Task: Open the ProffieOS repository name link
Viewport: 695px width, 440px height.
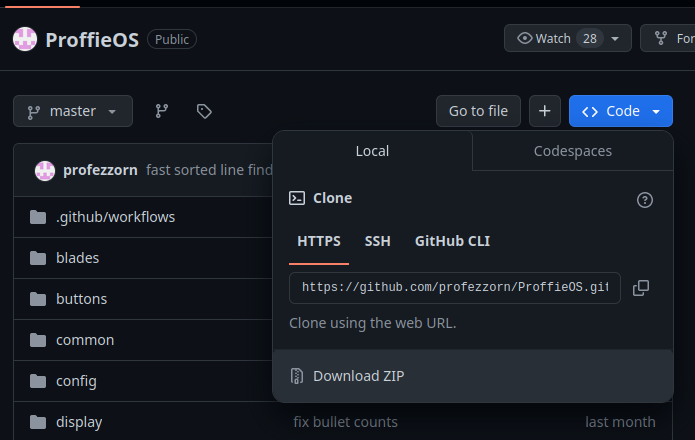Action: [92, 40]
